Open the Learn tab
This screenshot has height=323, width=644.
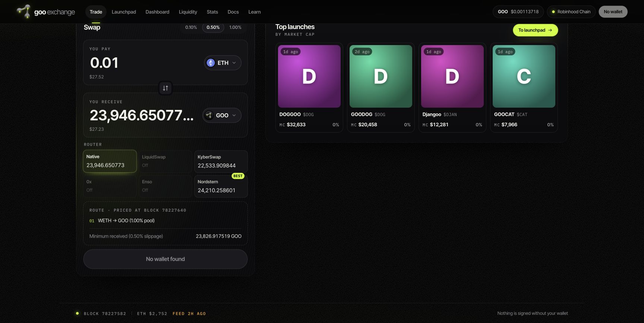tap(255, 12)
